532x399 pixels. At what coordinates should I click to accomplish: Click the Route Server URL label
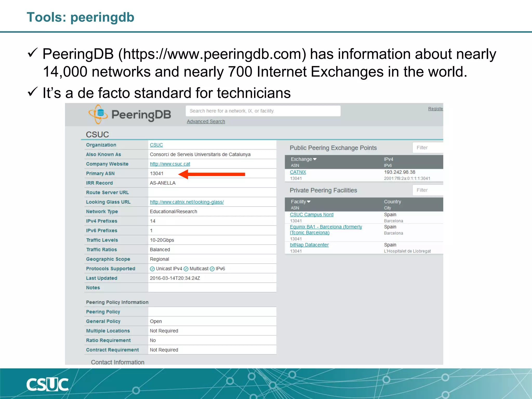[107, 192]
